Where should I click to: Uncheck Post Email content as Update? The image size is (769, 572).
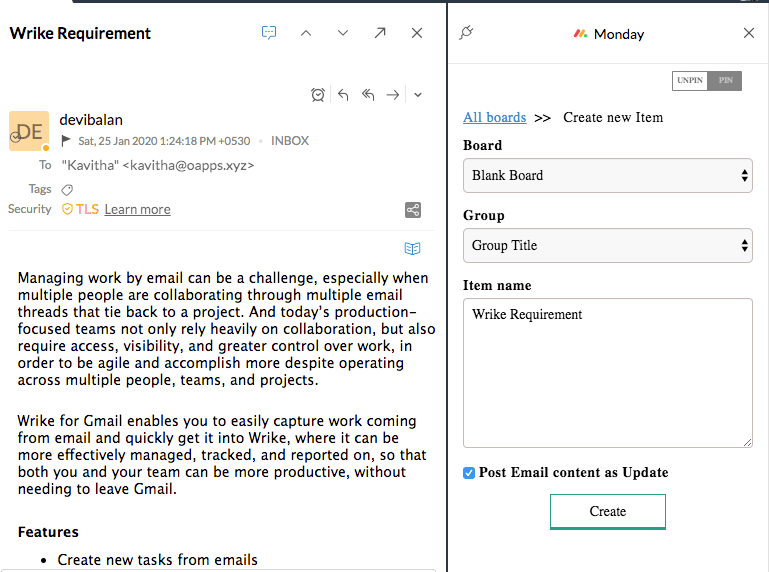click(469, 473)
